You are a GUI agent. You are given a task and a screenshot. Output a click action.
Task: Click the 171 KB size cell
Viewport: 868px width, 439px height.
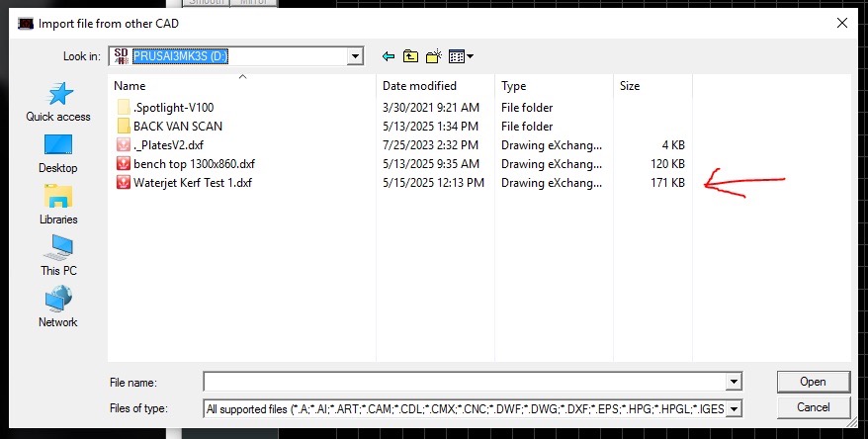pos(667,182)
